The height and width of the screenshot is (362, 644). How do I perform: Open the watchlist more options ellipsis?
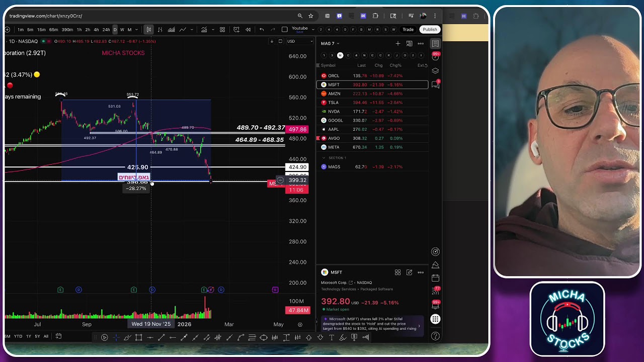(x=421, y=44)
